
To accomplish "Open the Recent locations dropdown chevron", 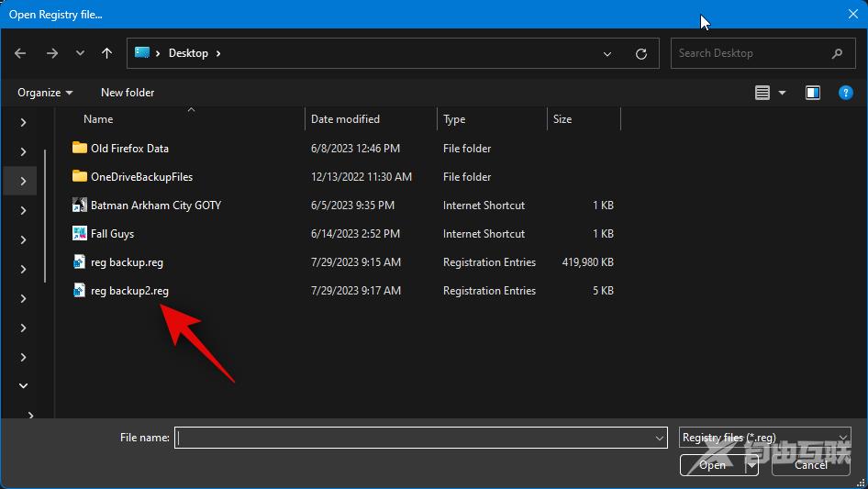I will click(80, 53).
